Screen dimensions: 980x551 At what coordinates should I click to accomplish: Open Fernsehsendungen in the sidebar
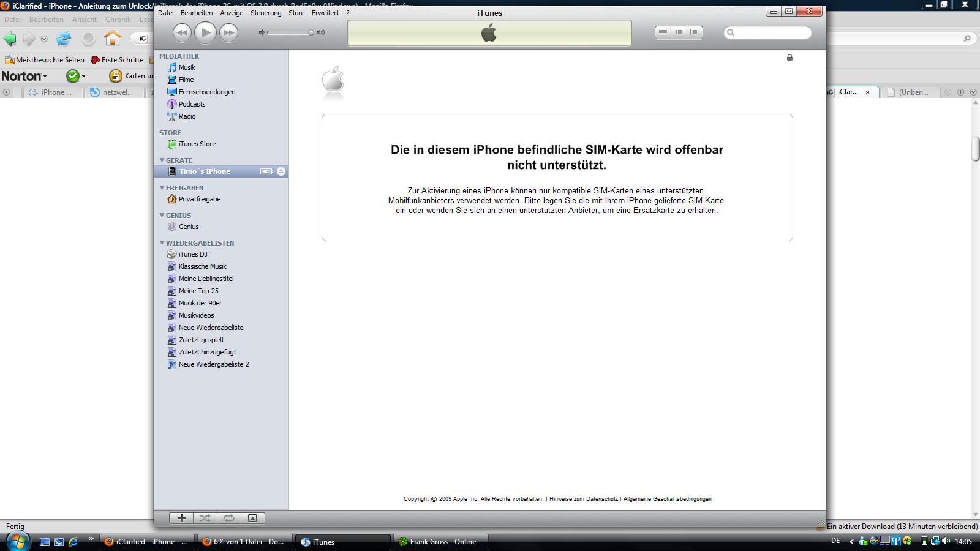207,92
